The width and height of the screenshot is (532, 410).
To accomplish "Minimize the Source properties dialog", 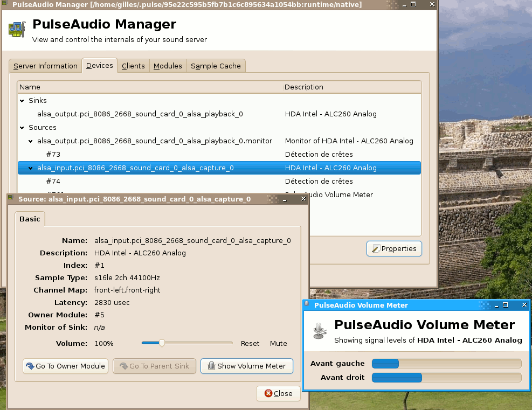I will tap(285, 199).
